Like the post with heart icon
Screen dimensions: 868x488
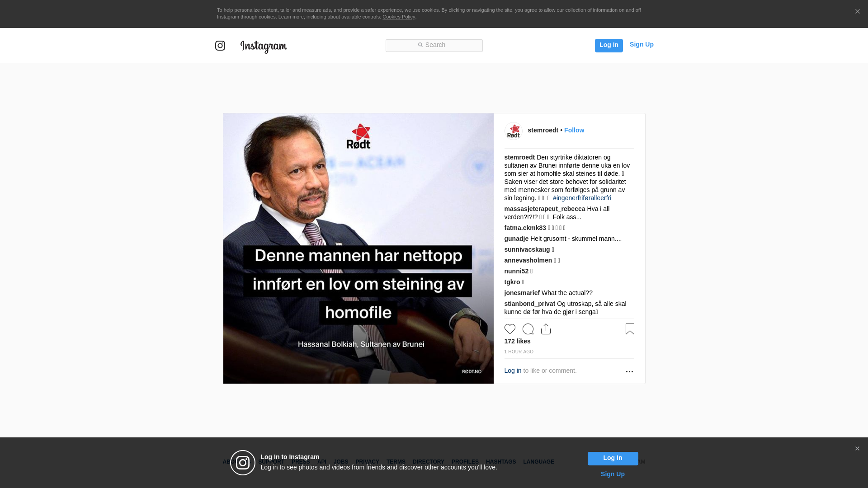click(510, 329)
